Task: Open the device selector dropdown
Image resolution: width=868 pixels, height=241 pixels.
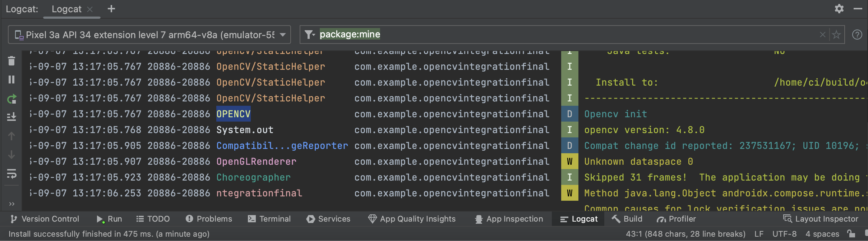Action: pyautogui.click(x=149, y=35)
